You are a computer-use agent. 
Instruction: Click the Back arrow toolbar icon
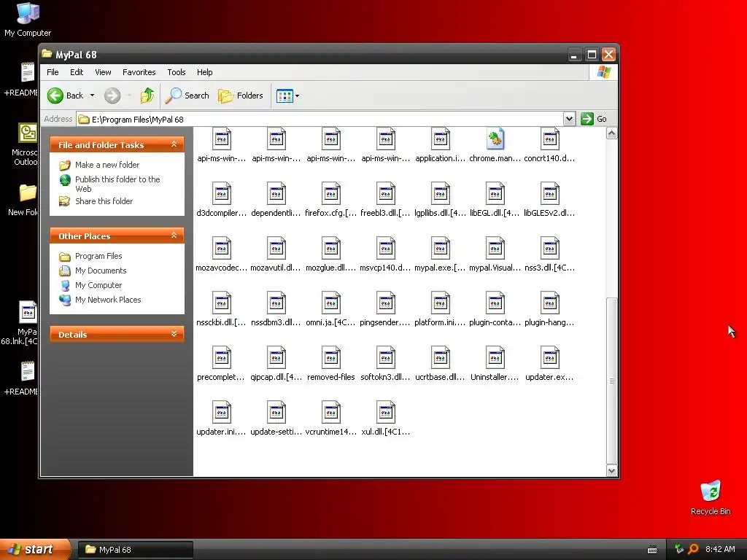[55, 96]
